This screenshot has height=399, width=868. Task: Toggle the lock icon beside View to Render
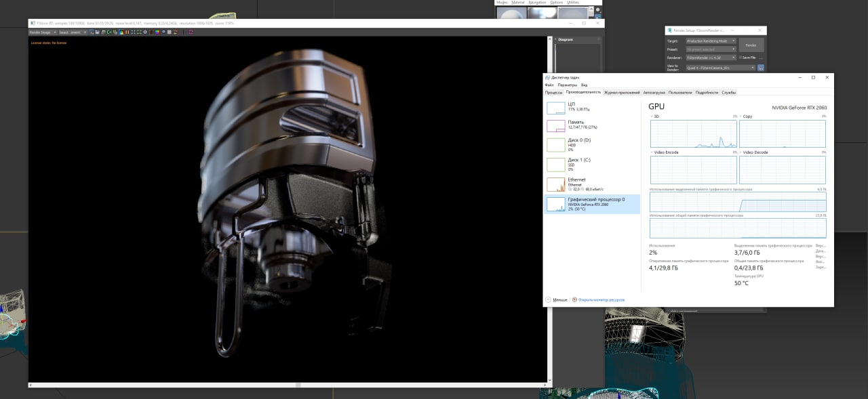[760, 68]
